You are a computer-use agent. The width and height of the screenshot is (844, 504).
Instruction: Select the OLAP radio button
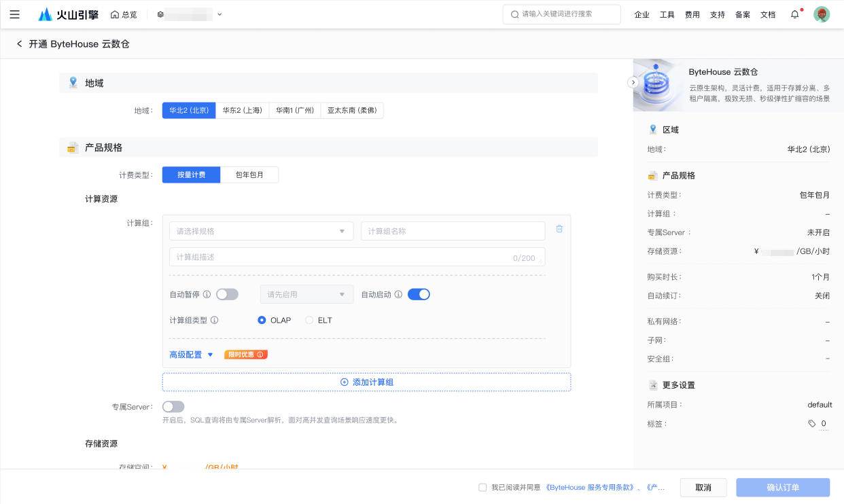tap(262, 320)
